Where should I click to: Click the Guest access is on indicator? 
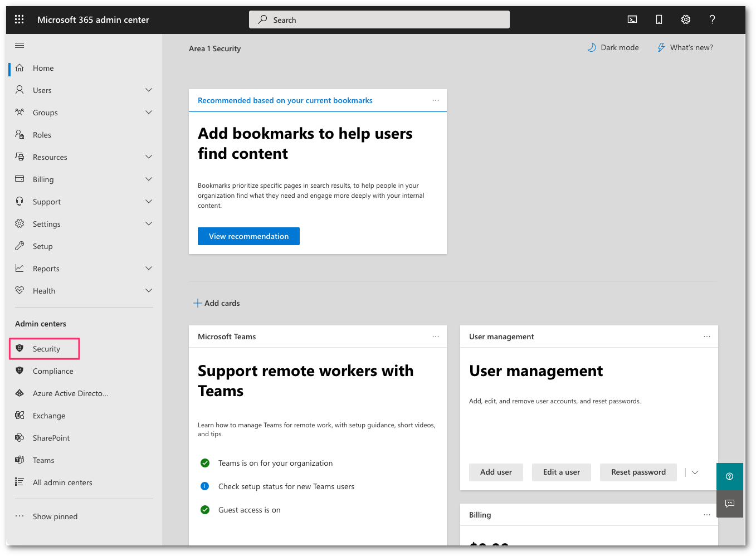point(204,510)
